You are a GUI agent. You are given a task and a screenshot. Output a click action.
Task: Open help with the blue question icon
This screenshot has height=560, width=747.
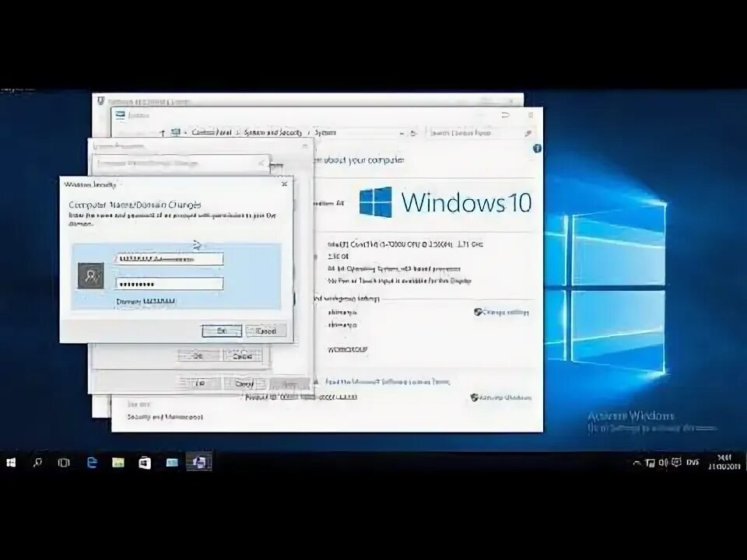pos(537,149)
